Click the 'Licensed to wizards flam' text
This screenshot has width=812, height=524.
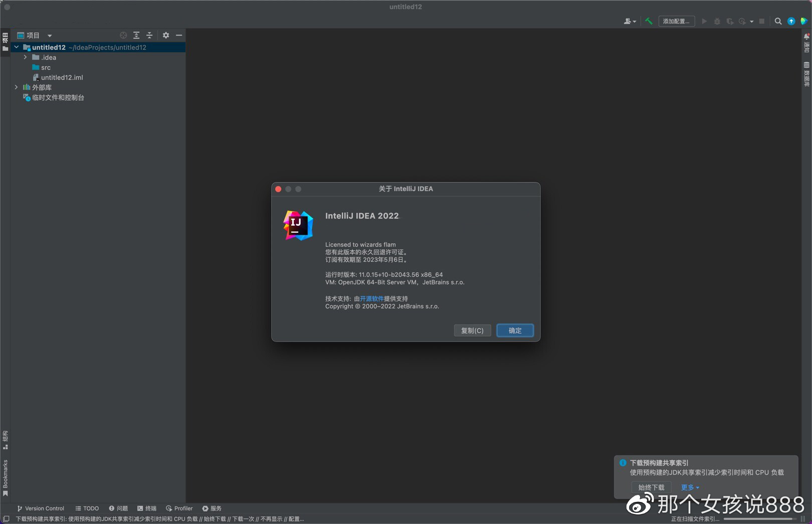click(360, 245)
